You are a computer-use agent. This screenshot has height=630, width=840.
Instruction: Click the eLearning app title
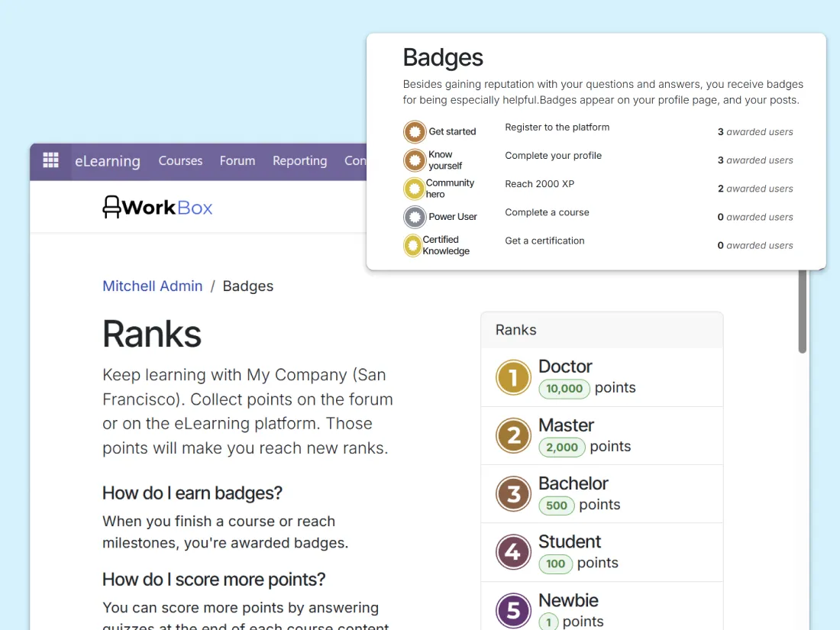point(108,161)
